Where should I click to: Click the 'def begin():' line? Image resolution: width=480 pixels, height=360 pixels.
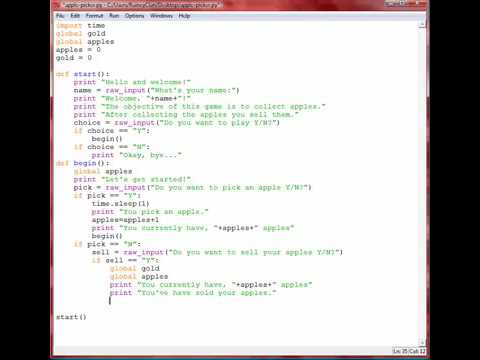[x=83, y=163]
